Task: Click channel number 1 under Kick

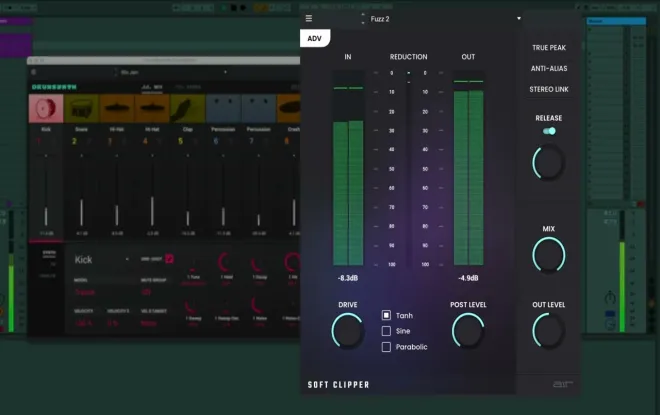Action: tap(38, 141)
